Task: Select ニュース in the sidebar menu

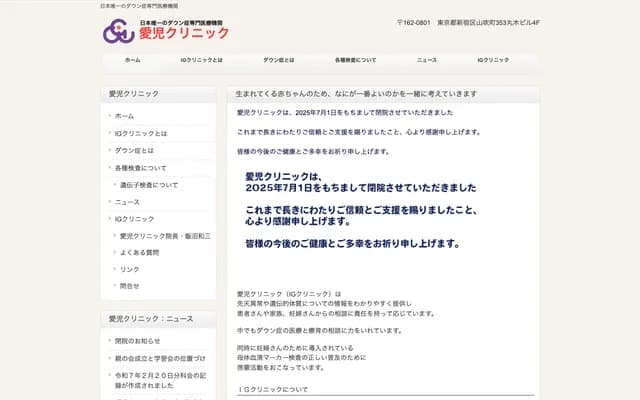Action: pyautogui.click(x=127, y=202)
